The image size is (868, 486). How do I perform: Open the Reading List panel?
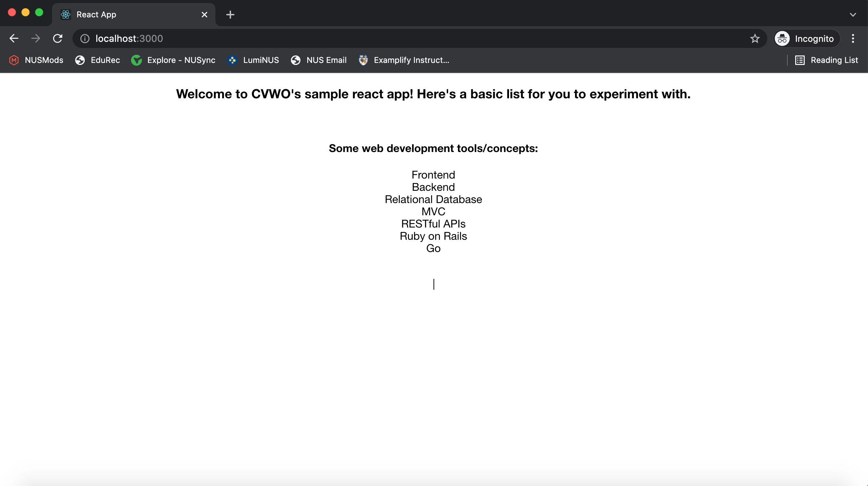point(826,60)
